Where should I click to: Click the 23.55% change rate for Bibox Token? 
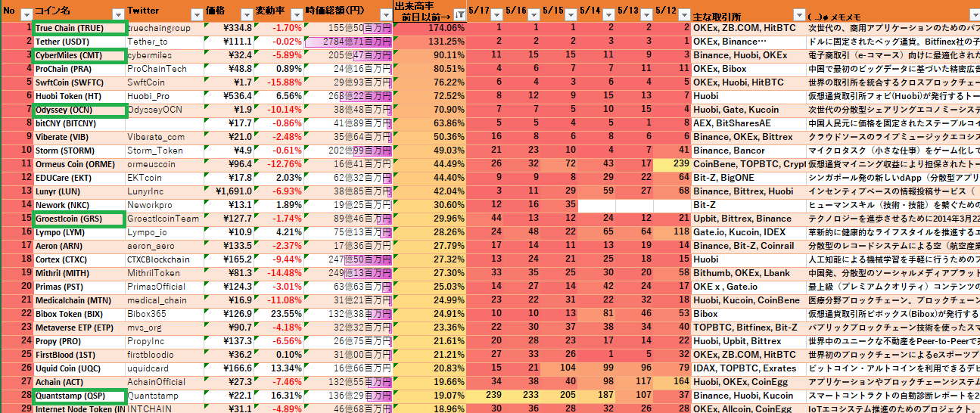[x=279, y=314]
